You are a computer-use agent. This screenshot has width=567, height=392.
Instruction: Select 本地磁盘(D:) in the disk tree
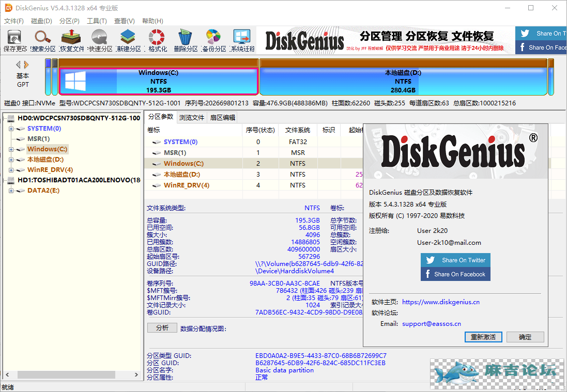(x=45, y=159)
